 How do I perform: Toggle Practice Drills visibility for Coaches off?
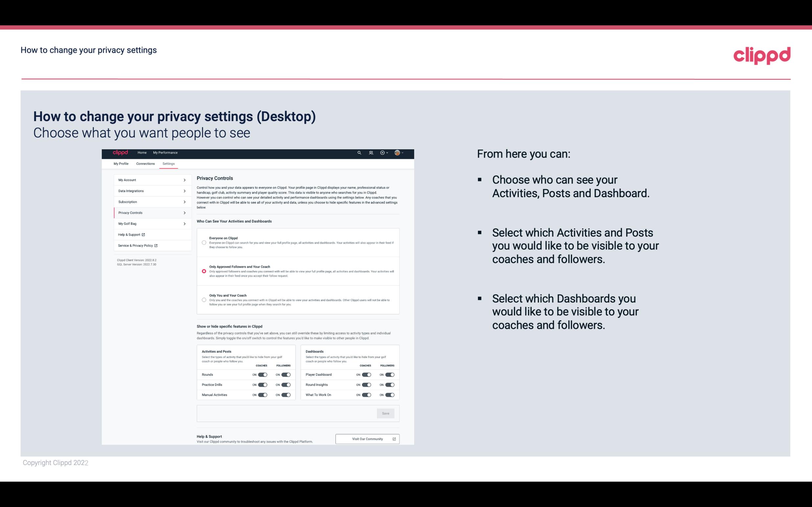coord(262,385)
